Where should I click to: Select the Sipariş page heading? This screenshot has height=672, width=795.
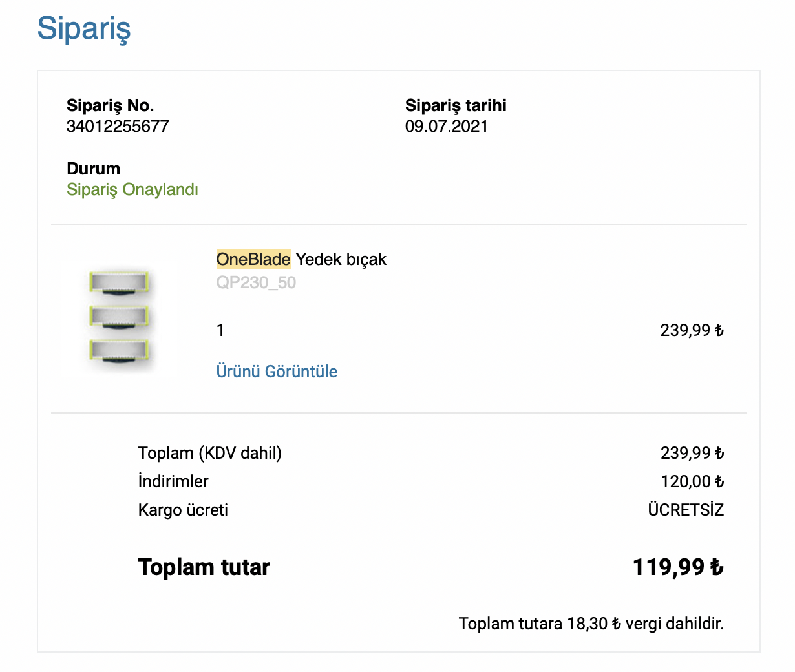[84, 28]
